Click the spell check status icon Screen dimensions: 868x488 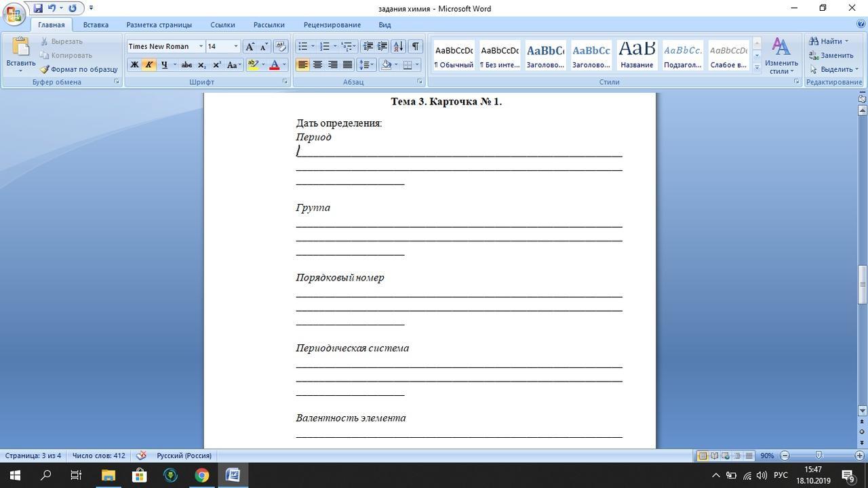coord(141,455)
